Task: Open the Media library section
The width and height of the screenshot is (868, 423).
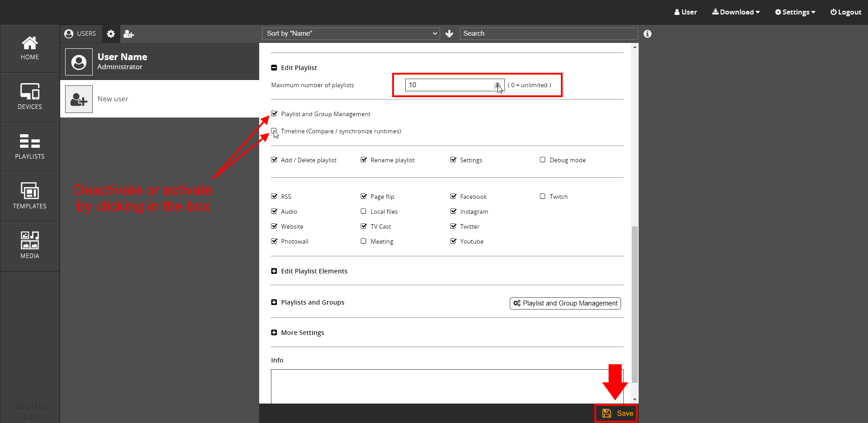Action: (30, 247)
